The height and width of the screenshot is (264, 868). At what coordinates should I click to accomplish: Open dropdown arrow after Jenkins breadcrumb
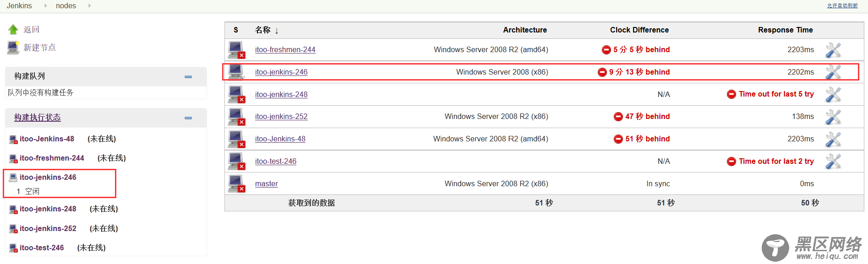(45, 5)
